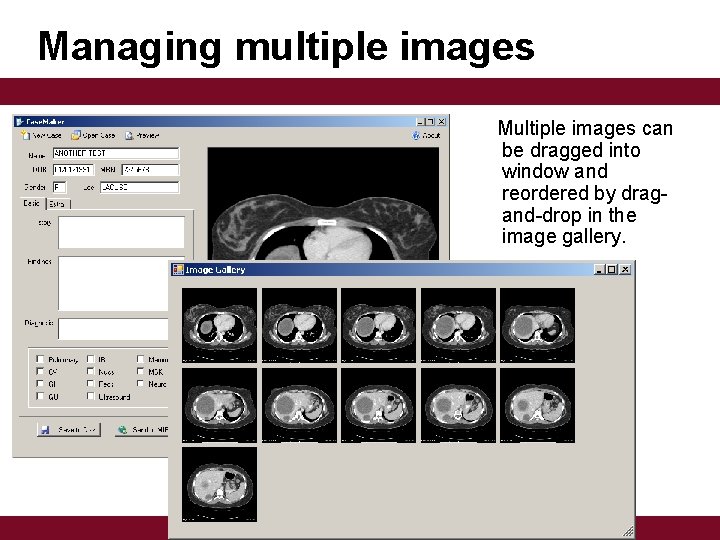720x540 pixels.
Task: Minimize the Image Gallery window
Action: 599,270
